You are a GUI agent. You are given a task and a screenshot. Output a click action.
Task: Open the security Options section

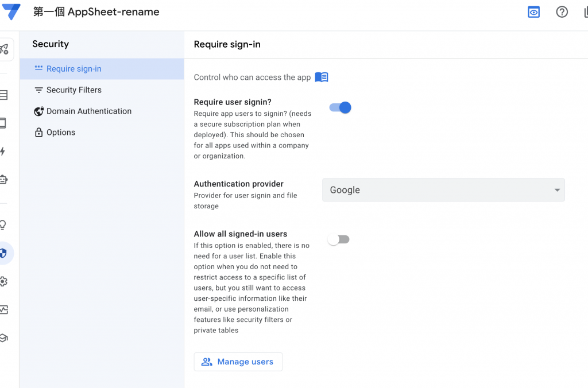(x=61, y=133)
